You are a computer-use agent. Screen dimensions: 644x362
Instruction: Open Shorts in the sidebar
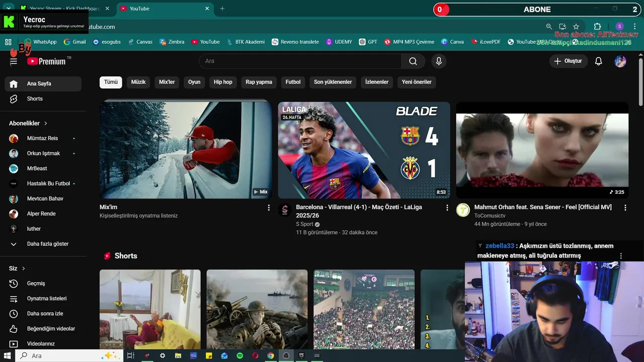[x=43, y=99]
